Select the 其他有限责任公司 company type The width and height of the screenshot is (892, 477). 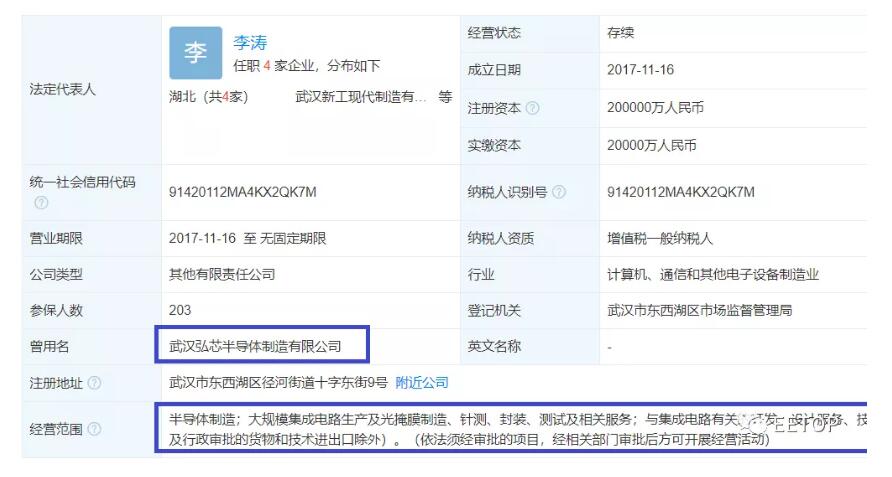coord(222,274)
